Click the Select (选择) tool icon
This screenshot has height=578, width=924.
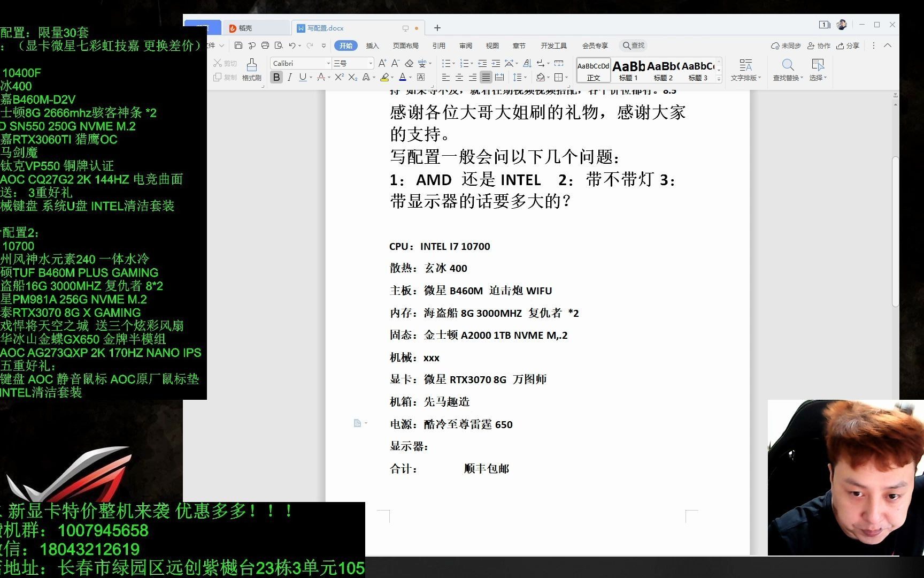pos(818,70)
